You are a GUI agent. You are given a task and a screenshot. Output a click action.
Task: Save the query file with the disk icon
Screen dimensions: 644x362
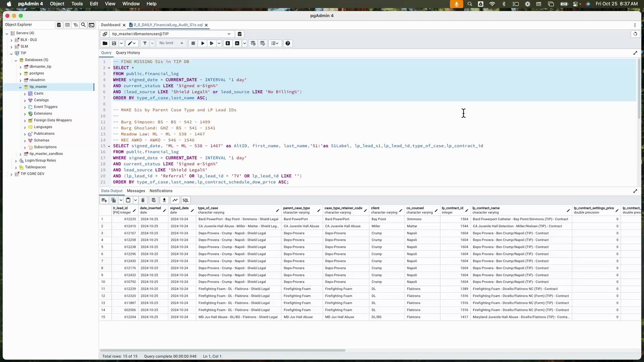pos(114,43)
